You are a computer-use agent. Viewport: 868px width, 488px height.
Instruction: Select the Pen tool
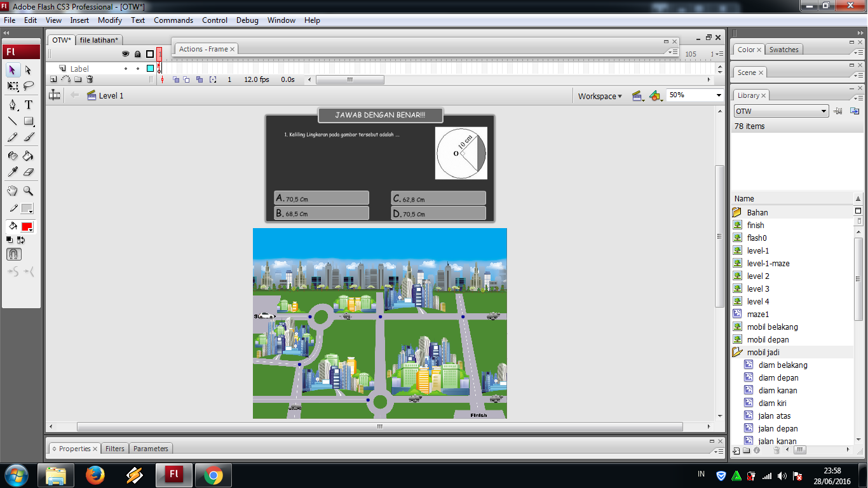(x=13, y=105)
